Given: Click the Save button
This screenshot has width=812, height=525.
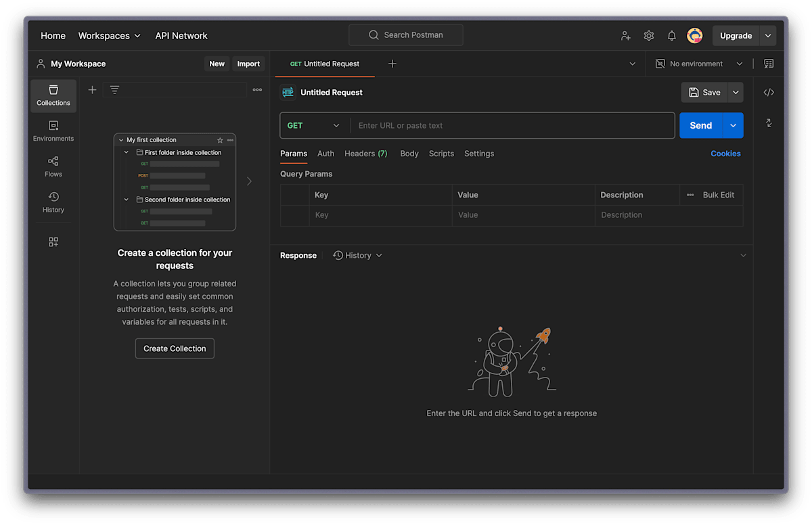Looking at the screenshot, I should tap(704, 93).
